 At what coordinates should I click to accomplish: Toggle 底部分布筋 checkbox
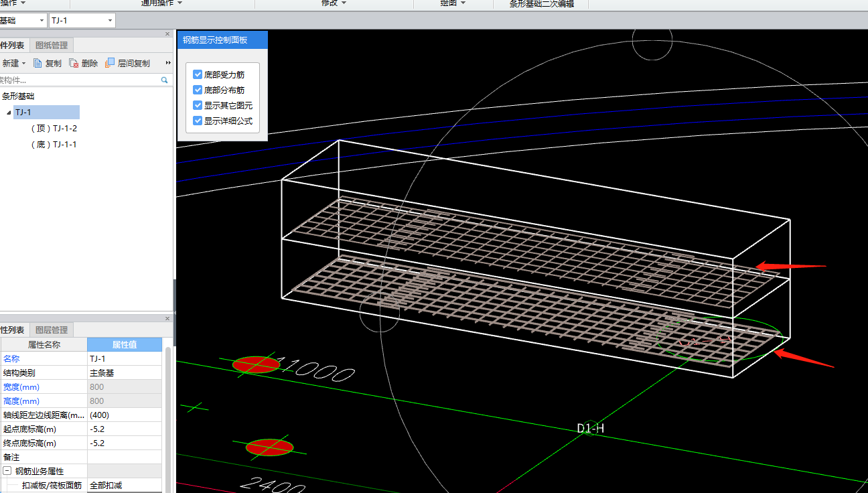198,90
